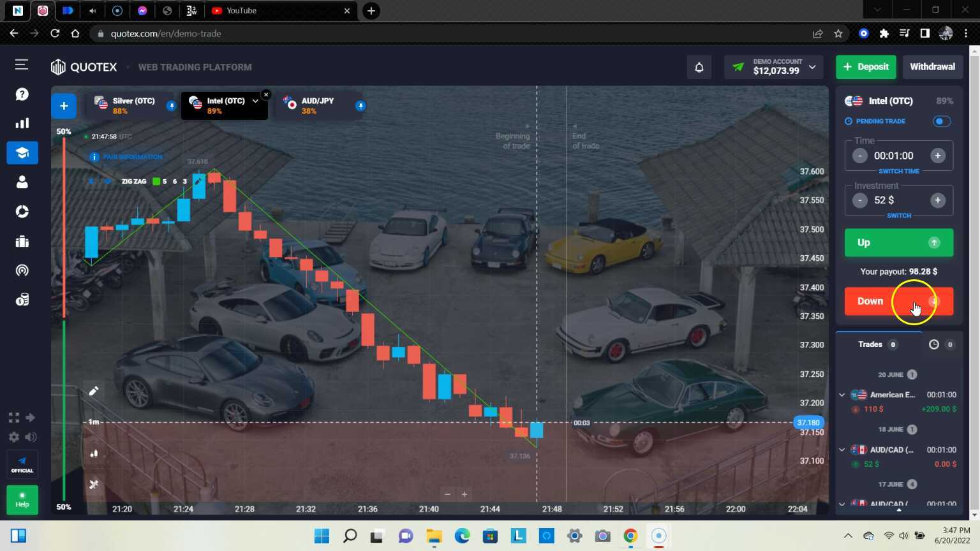The image size is (980, 551).
Task: Click the green Deposit button
Action: pyautogui.click(x=866, y=67)
